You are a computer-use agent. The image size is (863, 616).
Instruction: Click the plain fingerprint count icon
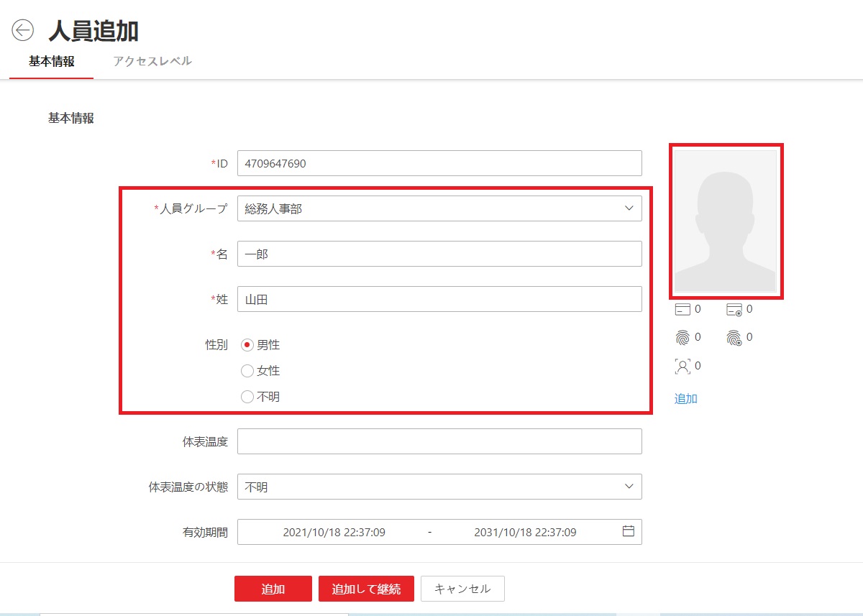point(682,337)
